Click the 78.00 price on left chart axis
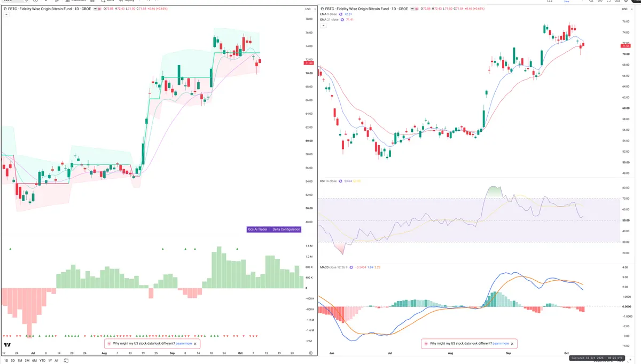The width and height of the screenshot is (641, 364). coord(308,19)
